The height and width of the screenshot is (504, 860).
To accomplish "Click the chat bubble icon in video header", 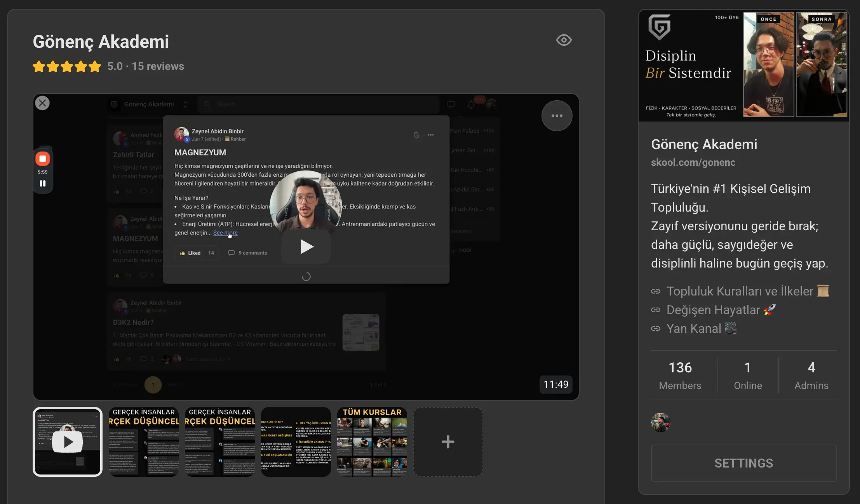I will pos(451,104).
